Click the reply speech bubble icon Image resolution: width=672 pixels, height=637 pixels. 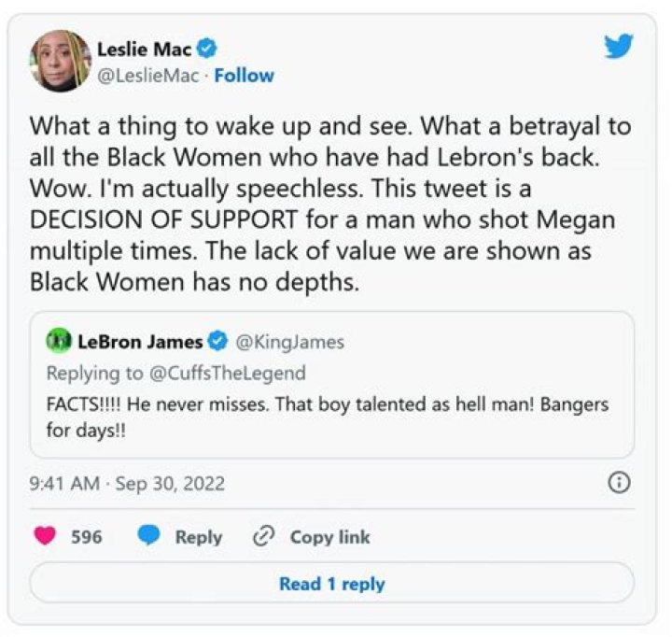tap(148, 536)
